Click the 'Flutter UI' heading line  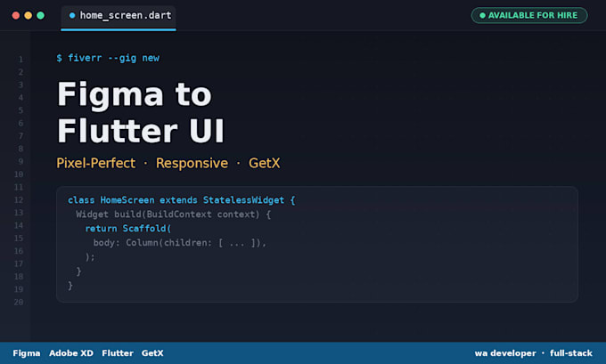(141, 131)
